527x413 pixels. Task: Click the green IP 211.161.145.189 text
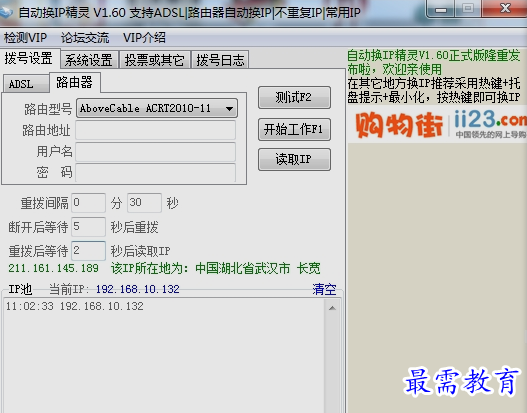coord(53,268)
